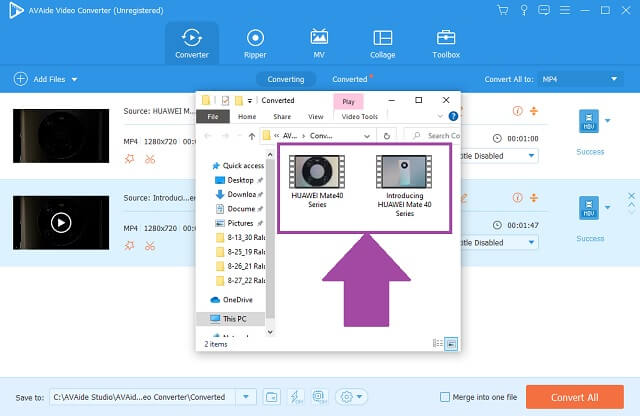The image size is (640, 416).
Task: Toggle the GPU hardware acceleration icon
Action: tap(320, 397)
